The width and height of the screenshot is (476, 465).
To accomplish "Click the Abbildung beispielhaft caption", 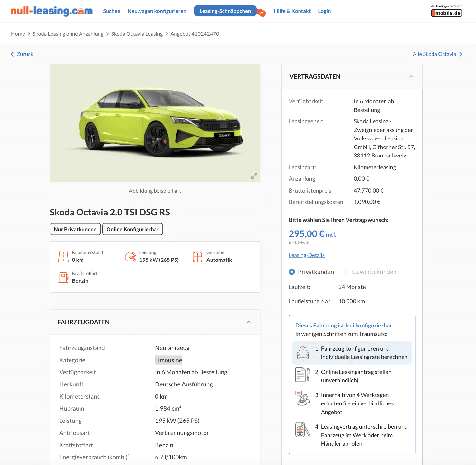I will (155, 191).
